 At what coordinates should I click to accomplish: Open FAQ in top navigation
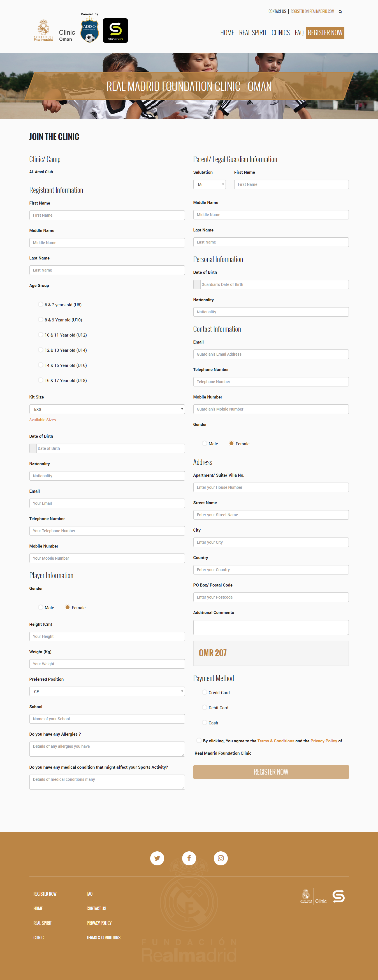click(x=299, y=33)
